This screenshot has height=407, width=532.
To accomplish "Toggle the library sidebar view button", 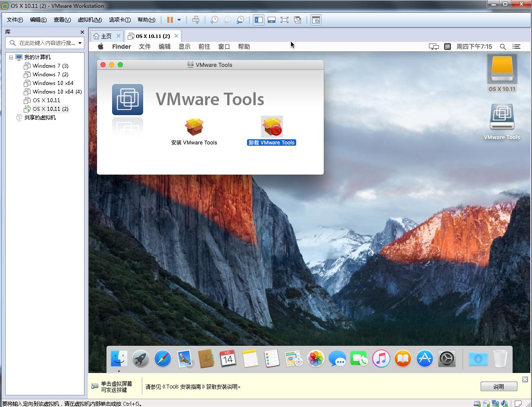I will pos(259,20).
